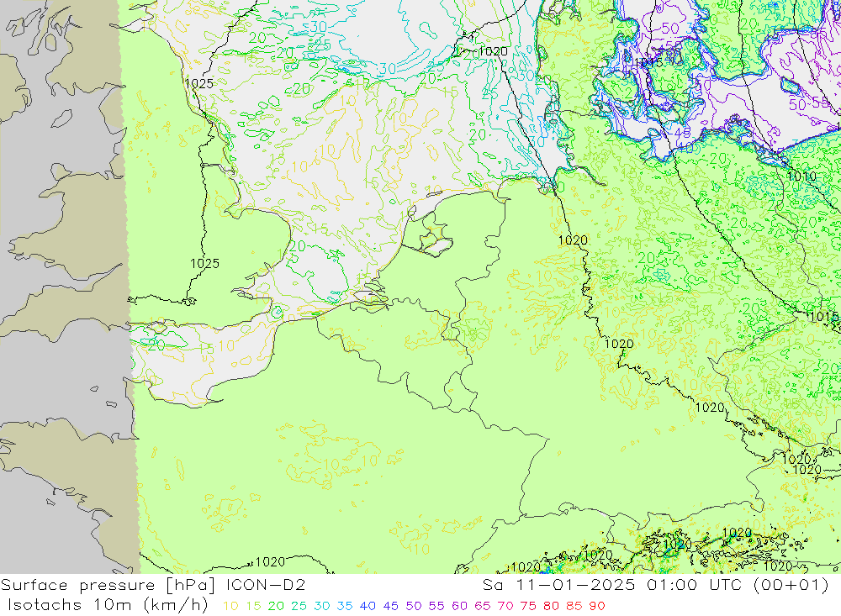Select legend value 90 in isotachs scale

[x=597, y=606]
